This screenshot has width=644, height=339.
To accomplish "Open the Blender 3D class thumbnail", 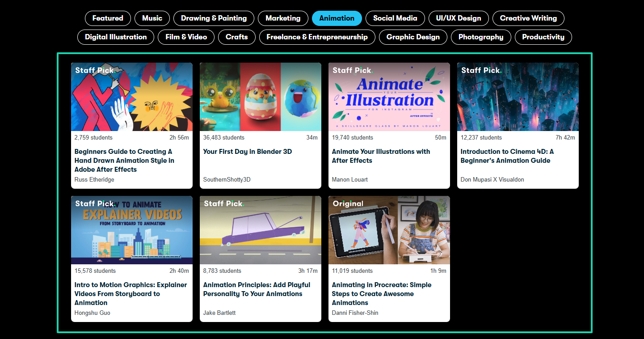I will tap(261, 97).
